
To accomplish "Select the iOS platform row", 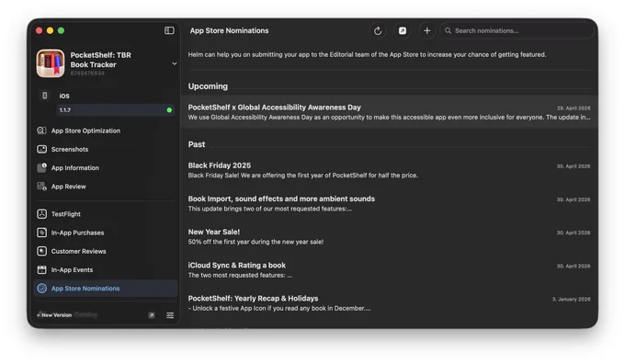I will pos(106,96).
